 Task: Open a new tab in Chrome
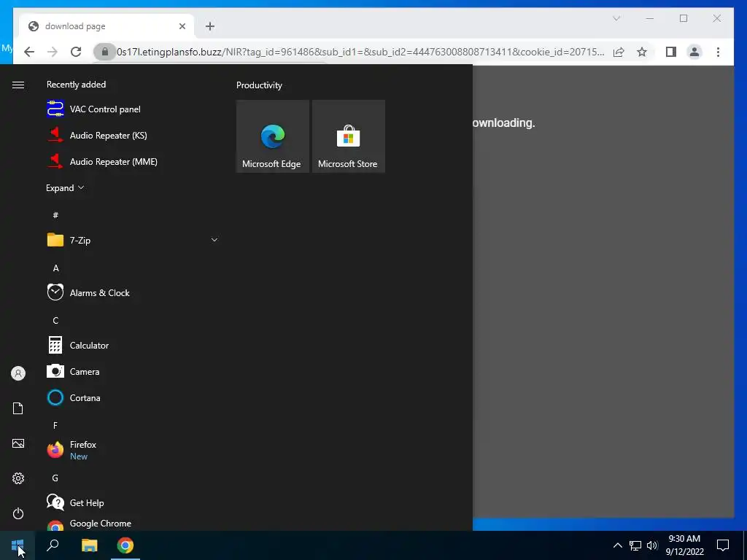click(x=210, y=26)
